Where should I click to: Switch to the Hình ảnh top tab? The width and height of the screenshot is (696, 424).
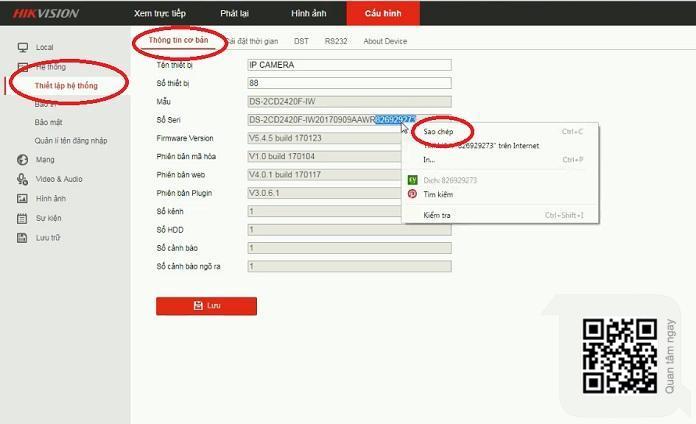pos(308,13)
